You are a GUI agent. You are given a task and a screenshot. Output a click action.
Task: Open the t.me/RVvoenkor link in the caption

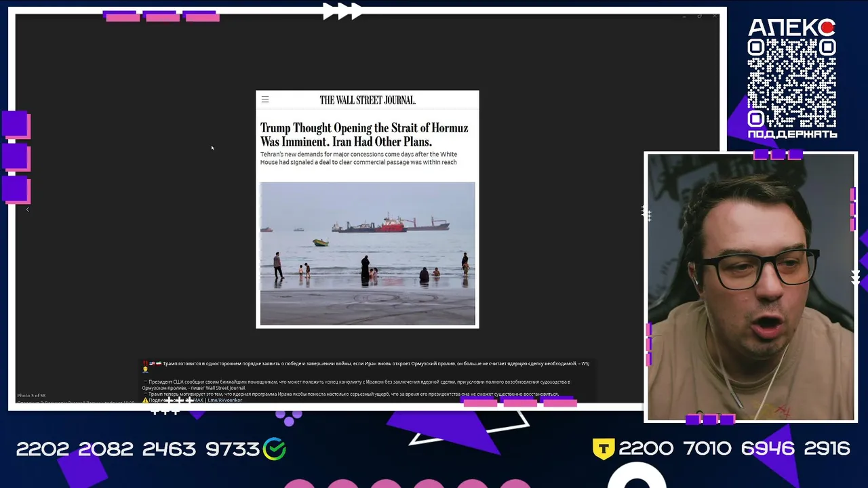click(x=224, y=400)
